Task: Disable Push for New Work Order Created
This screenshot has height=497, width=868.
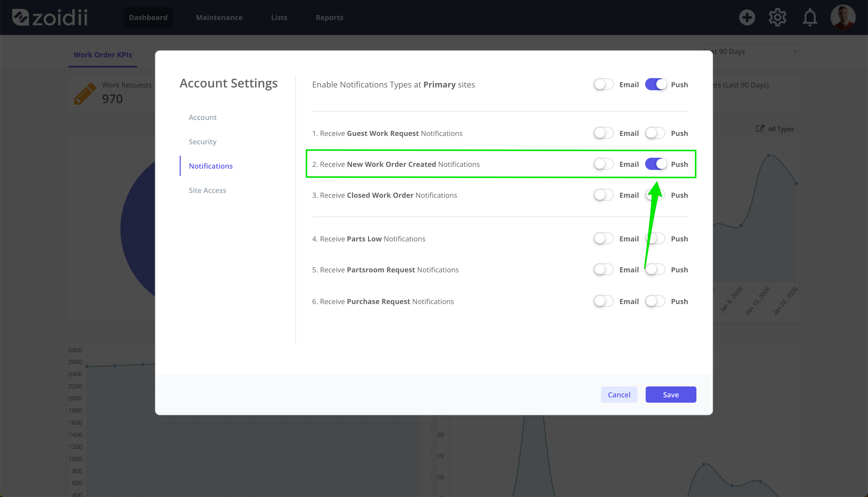Action: [656, 164]
